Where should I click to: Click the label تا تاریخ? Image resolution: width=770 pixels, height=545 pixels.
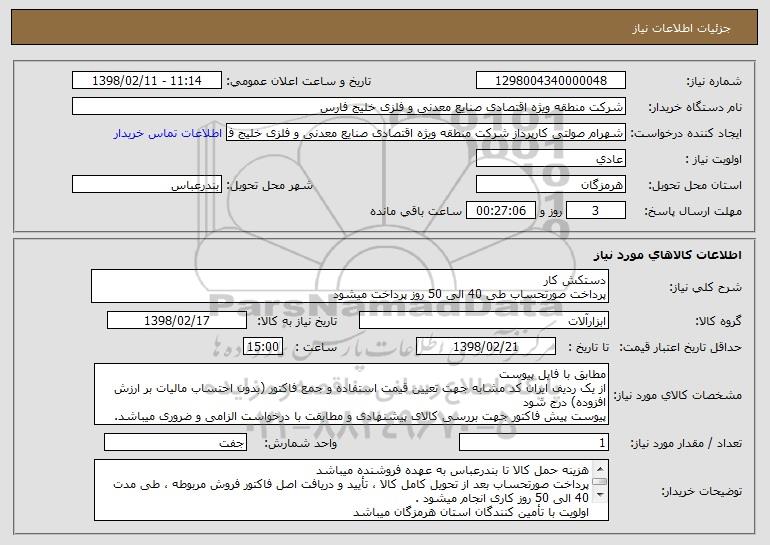[x=588, y=348]
